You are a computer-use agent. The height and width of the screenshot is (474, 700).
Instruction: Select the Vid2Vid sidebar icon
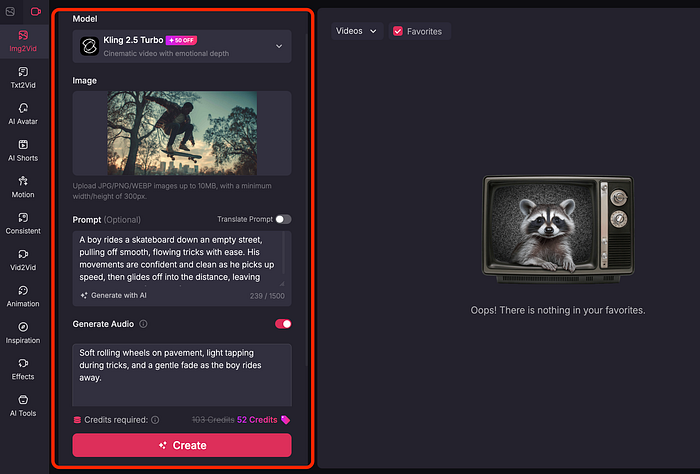coord(23,260)
